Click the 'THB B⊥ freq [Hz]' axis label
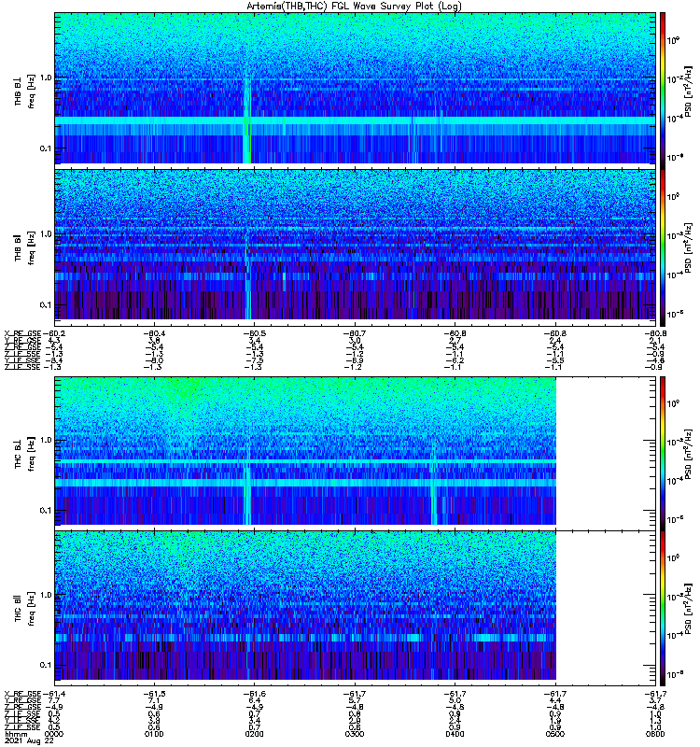700x747 pixels. (25, 91)
